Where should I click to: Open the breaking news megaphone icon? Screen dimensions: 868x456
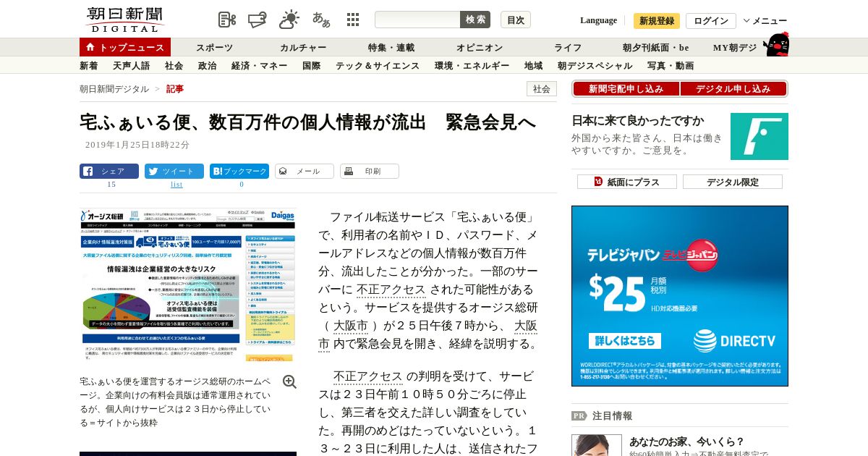[258, 20]
